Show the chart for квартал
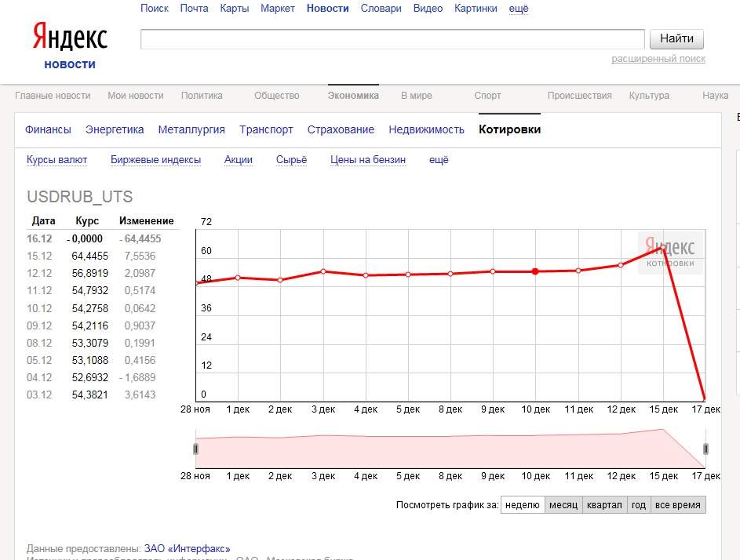This screenshot has width=740, height=560. [605, 505]
